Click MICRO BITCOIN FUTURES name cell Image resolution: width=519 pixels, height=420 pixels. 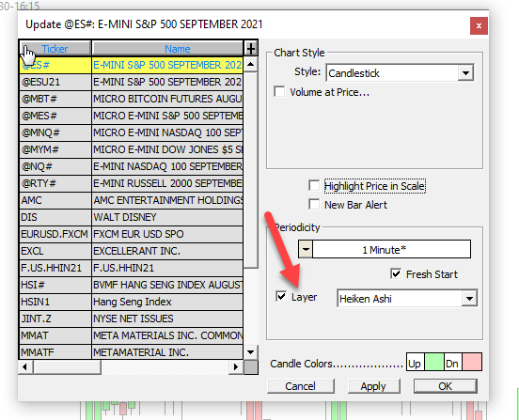pos(167,99)
